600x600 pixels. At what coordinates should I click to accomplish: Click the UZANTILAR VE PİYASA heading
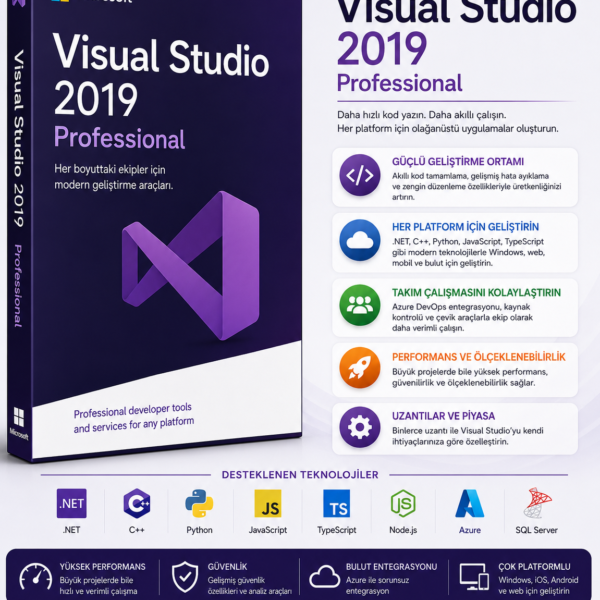click(443, 416)
